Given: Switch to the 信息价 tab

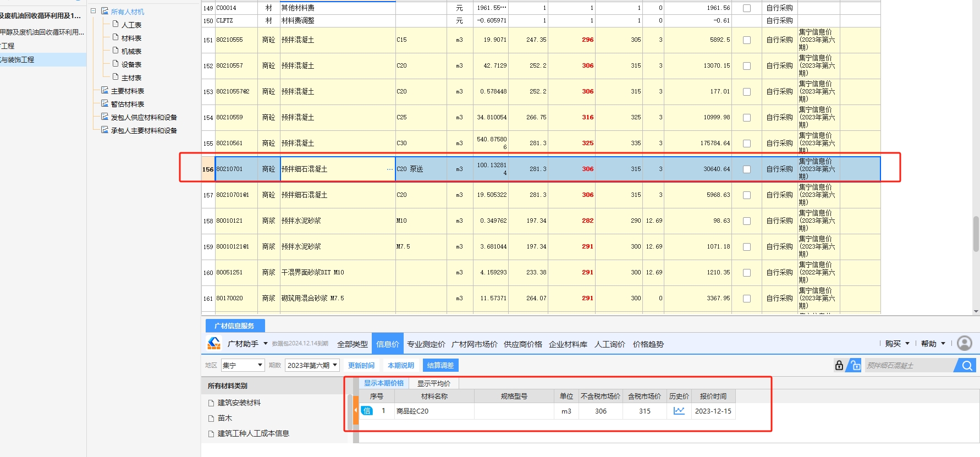Looking at the screenshot, I should 388,344.
